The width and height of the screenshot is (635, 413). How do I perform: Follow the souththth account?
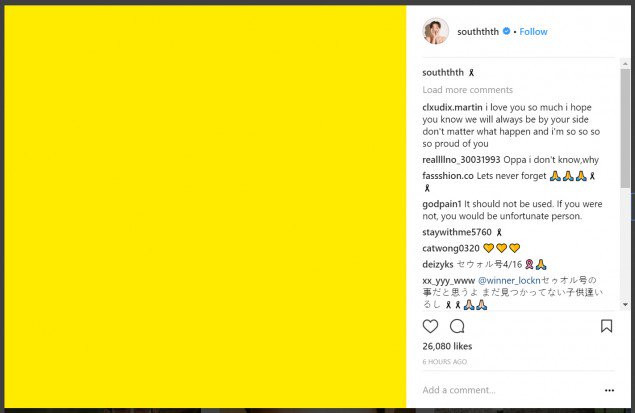533,32
